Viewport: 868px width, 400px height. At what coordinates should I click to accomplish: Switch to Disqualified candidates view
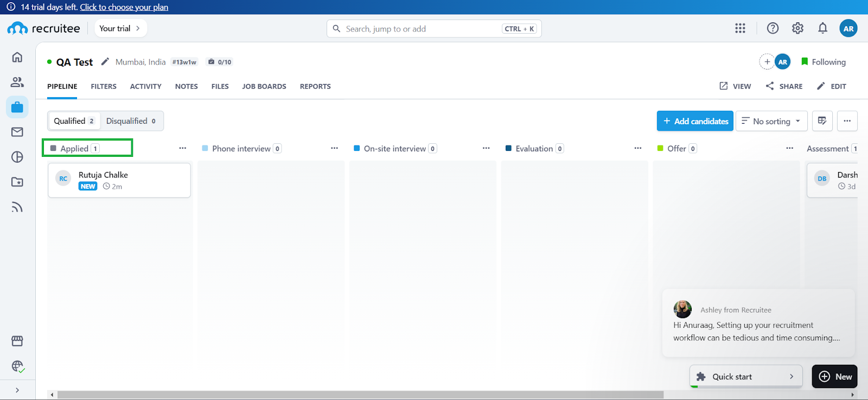[131, 121]
